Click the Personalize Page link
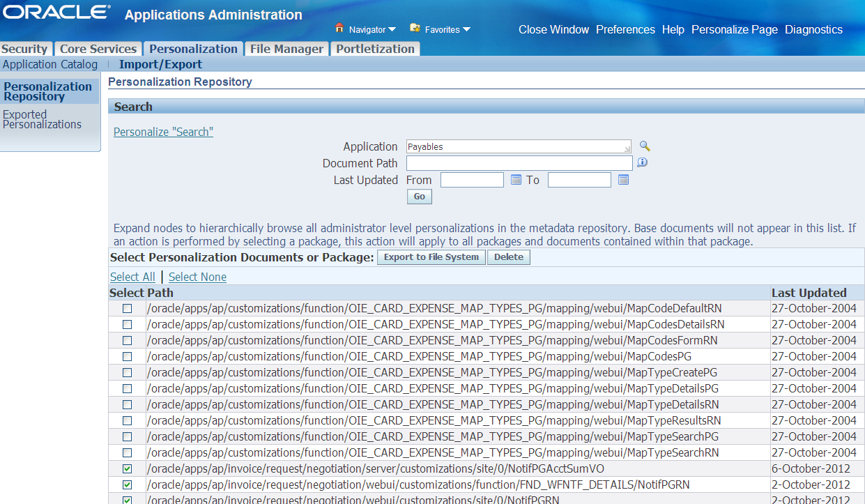865x504 pixels. click(735, 29)
